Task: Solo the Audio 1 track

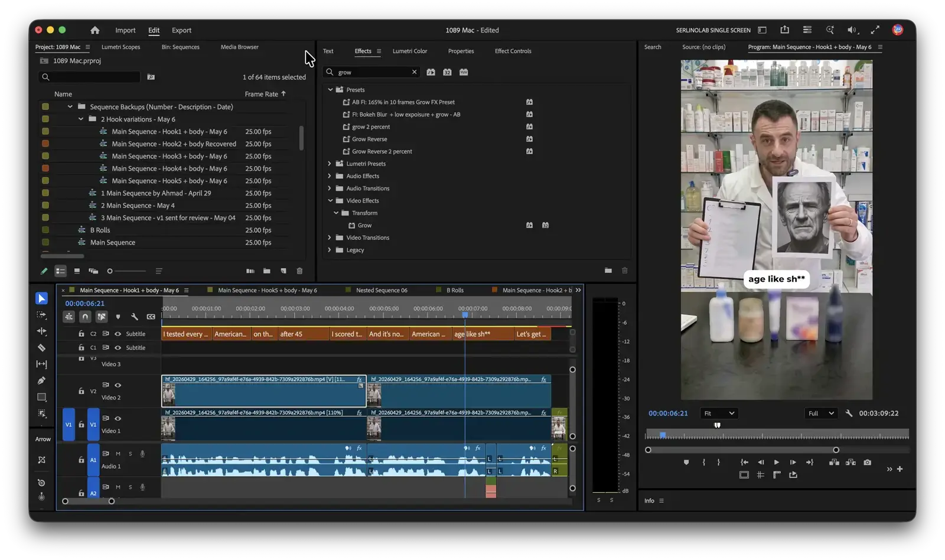Action: tap(130, 454)
